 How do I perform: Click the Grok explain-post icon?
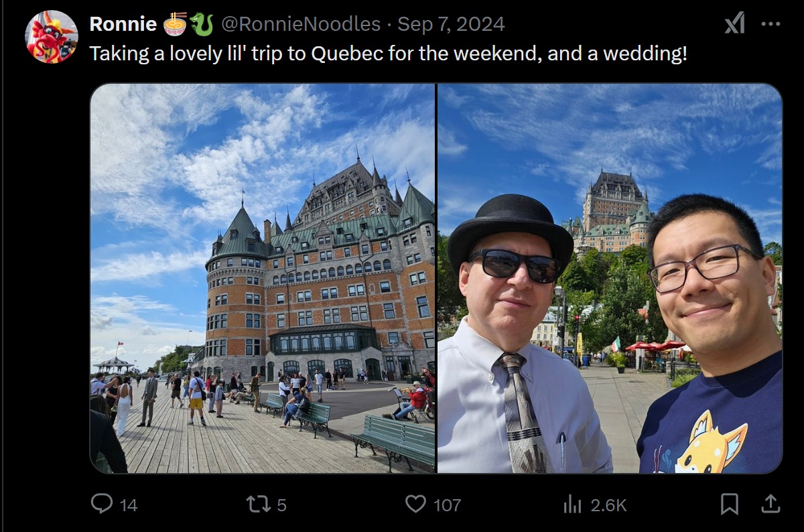click(734, 24)
